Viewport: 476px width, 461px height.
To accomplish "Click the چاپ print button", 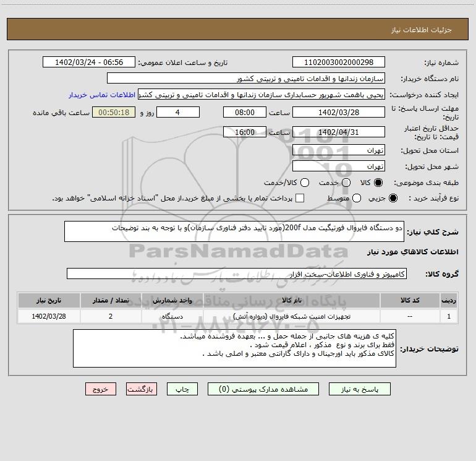I will (x=182, y=389).
